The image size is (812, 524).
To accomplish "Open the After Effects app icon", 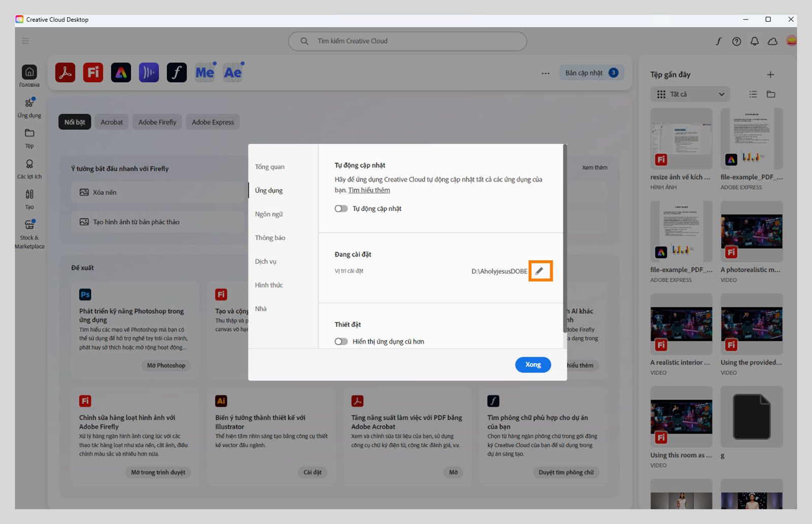I will (232, 73).
